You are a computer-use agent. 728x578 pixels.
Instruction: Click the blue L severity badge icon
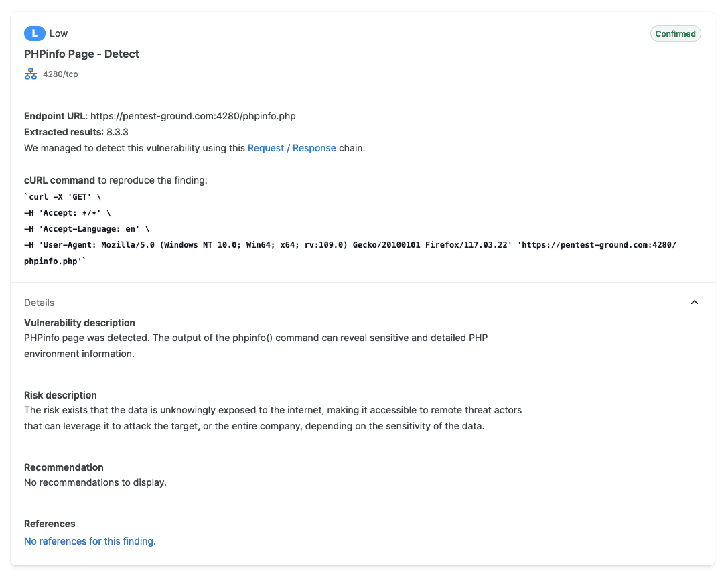tap(34, 33)
